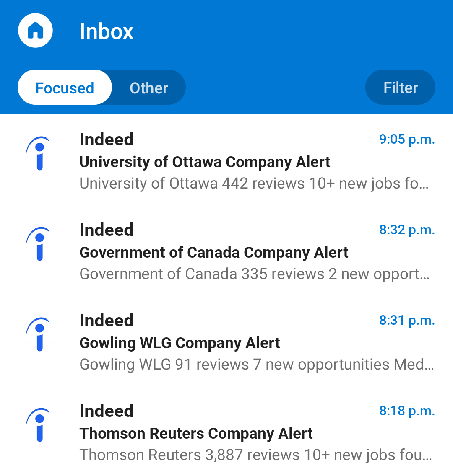
Task: Tap preview text mentioning 3,887 reviews
Action: pos(255,455)
